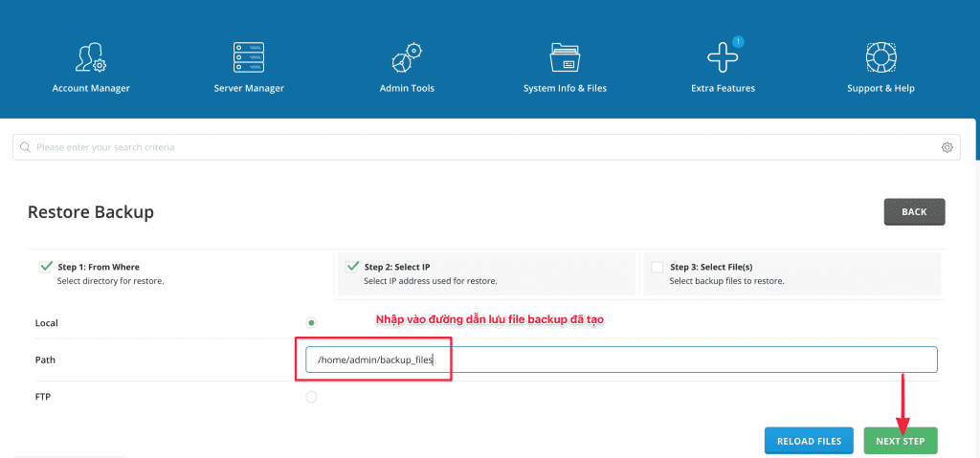Click the Support & Help lifebuoy icon
This screenshot has height=458, width=980.
pyautogui.click(x=880, y=57)
